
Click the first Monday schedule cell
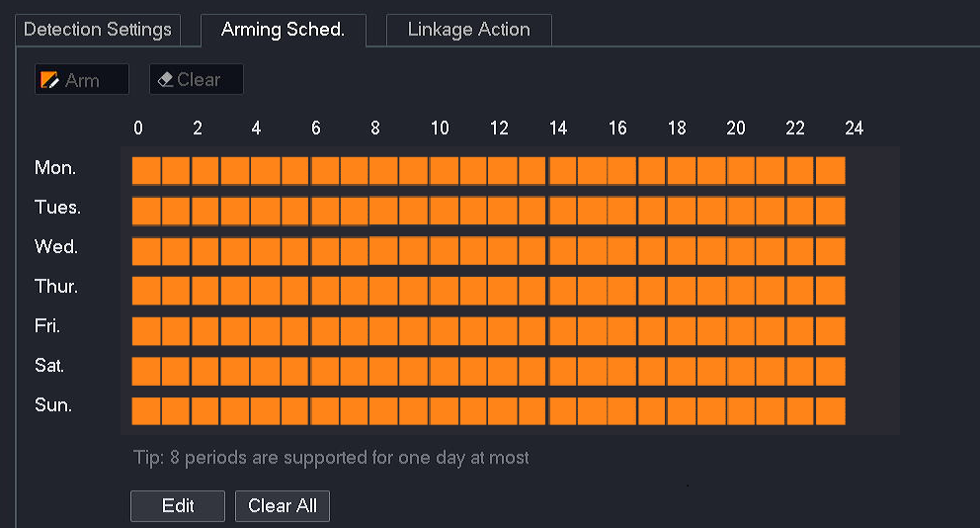(x=146, y=170)
